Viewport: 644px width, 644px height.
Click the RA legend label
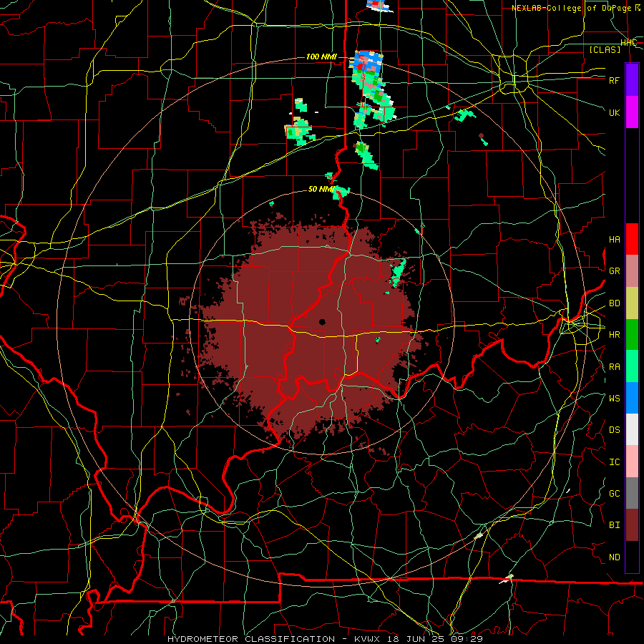pos(614,367)
